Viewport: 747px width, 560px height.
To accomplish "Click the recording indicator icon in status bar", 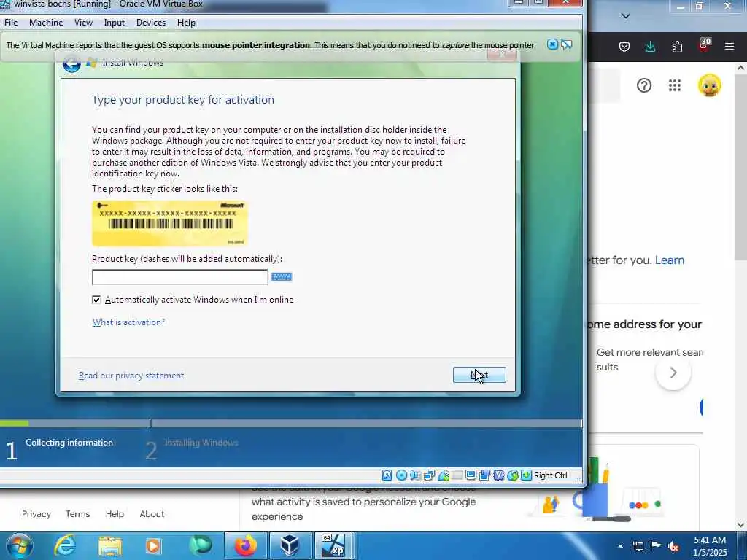I will pyautogui.click(x=484, y=475).
